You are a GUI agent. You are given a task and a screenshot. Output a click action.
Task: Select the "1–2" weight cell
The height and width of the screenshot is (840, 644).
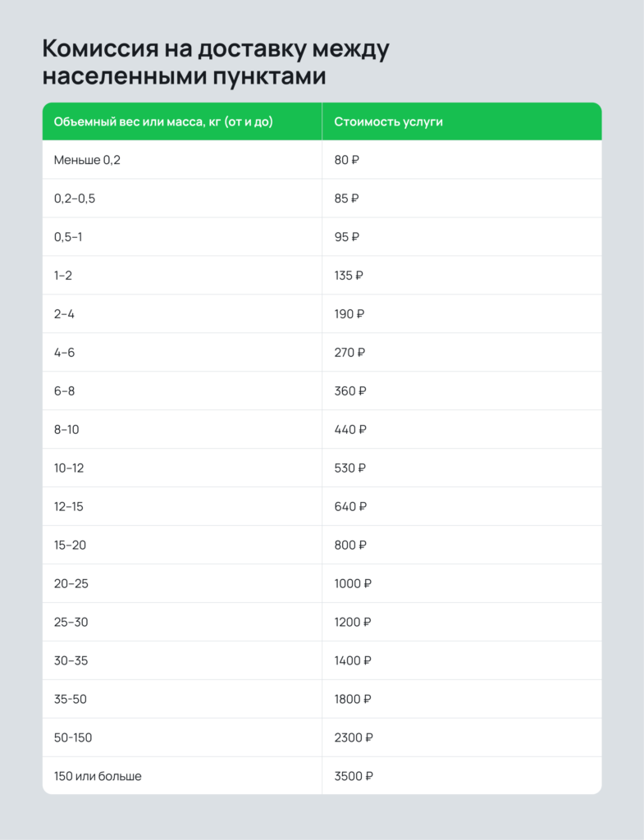coord(63,276)
